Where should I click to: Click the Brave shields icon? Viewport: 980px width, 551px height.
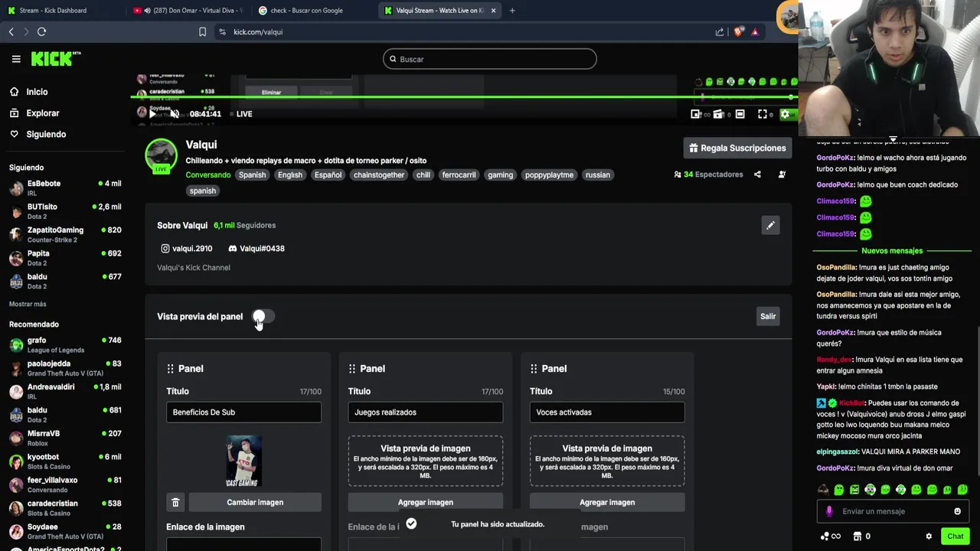738,32
